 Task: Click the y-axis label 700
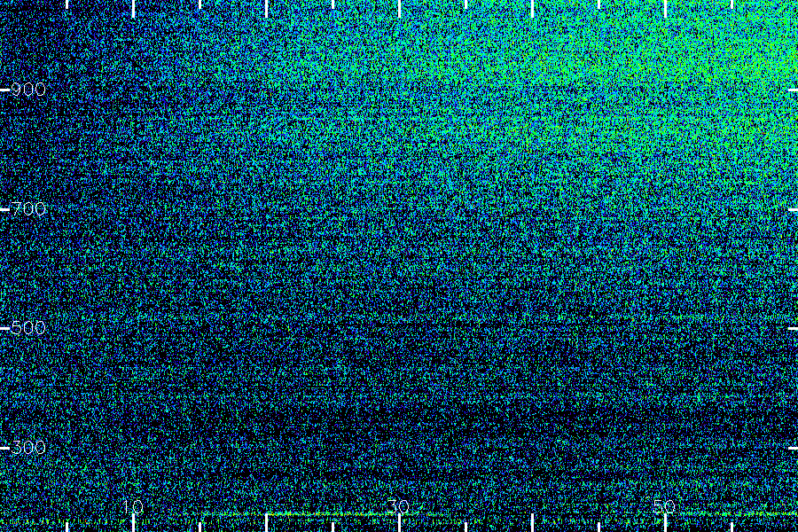28,209
